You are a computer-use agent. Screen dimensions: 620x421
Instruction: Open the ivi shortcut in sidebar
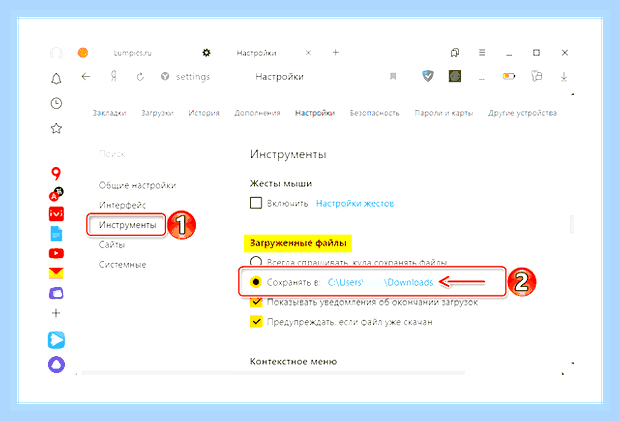(x=56, y=214)
